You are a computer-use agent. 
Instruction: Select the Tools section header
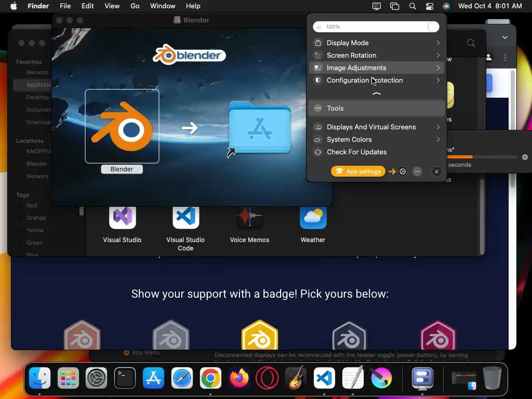pos(377,108)
